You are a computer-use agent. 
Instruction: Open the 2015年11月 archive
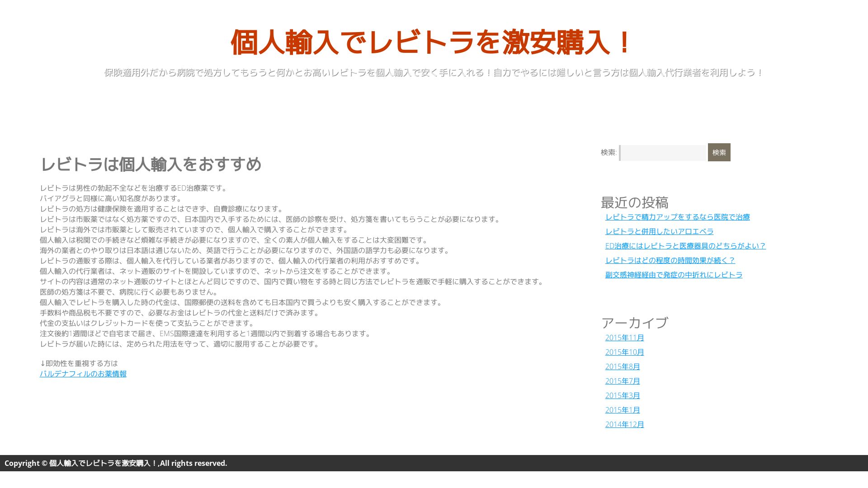pos(624,338)
